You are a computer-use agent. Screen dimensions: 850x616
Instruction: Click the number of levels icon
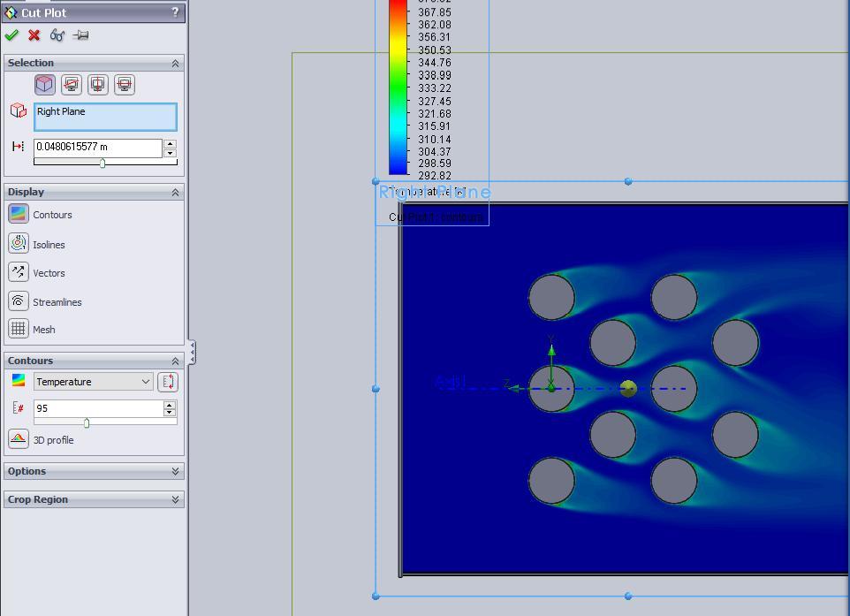[x=19, y=407]
